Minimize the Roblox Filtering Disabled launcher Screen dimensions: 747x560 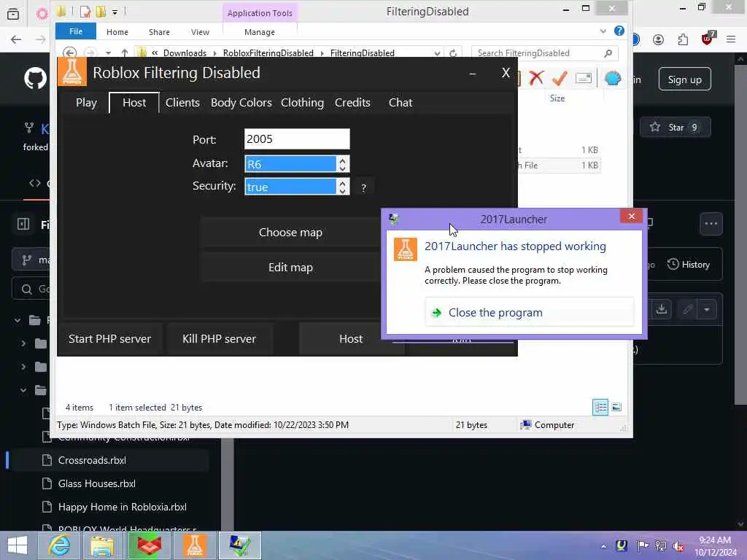(x=473, y=74)
